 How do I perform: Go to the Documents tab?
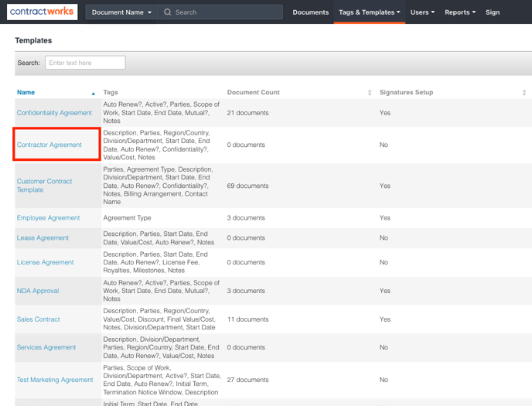click(x=310, y=12)
